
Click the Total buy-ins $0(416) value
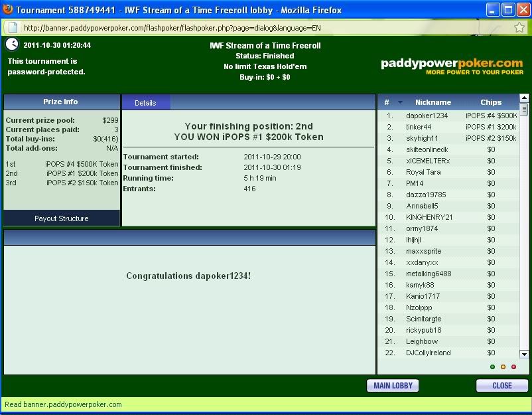click(x=105, y=139)
